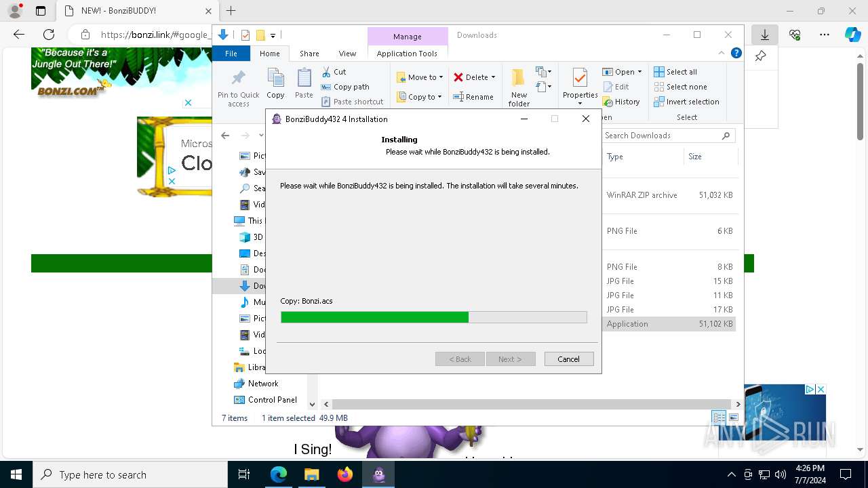Choose Copy path in ribbon
This screenshot has width=868, height=488.
345,87
